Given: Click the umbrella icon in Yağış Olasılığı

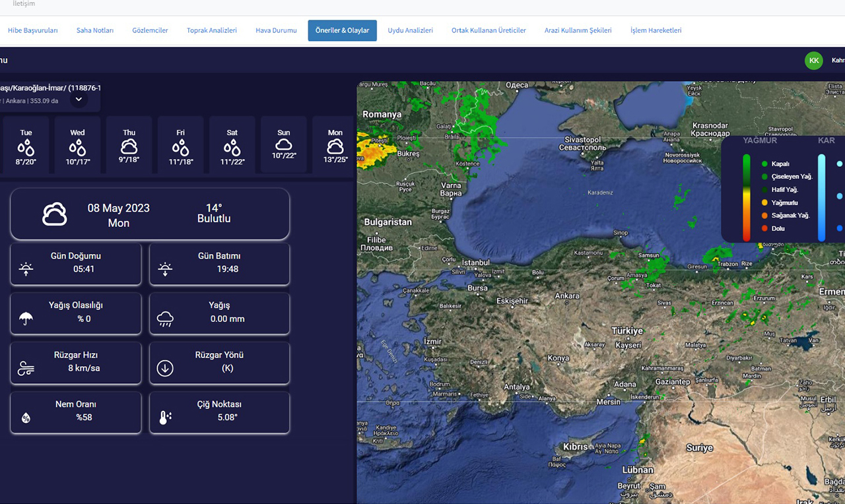Looking at the screenshot, I should point(26,319).
